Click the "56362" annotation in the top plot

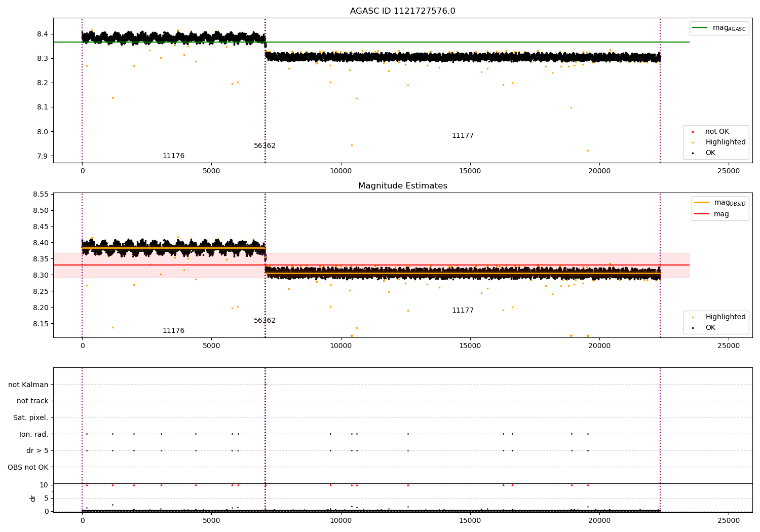point(264,146)
